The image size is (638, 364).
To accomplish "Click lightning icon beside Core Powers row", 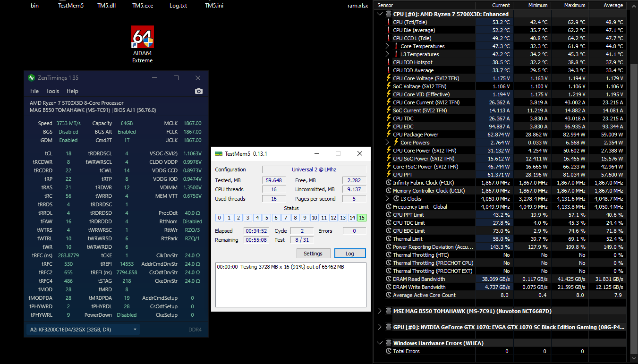I will tap(396, 143).
